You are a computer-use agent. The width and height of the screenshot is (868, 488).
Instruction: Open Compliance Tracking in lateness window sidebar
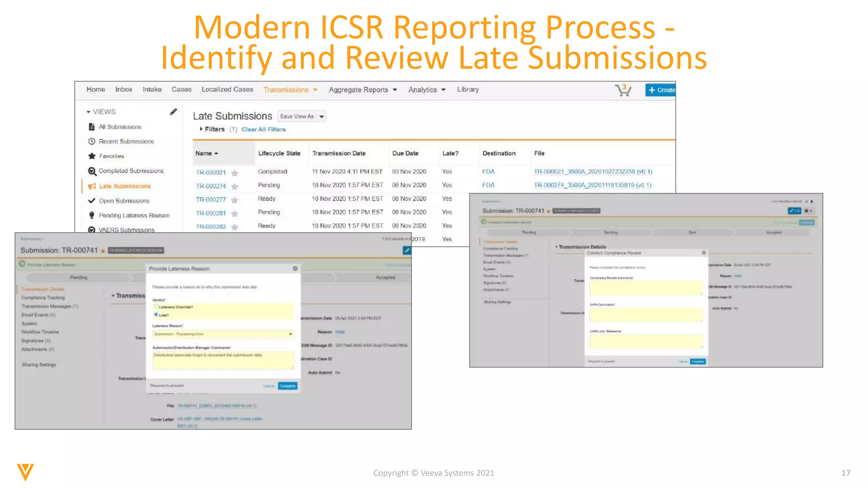click(x=43, y=298)
